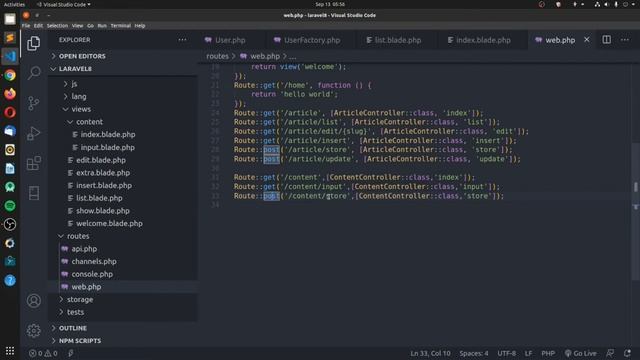This screenshot has height=360, width=640.
Task: Change language mode via PHP status item
Action: [548, 353]
